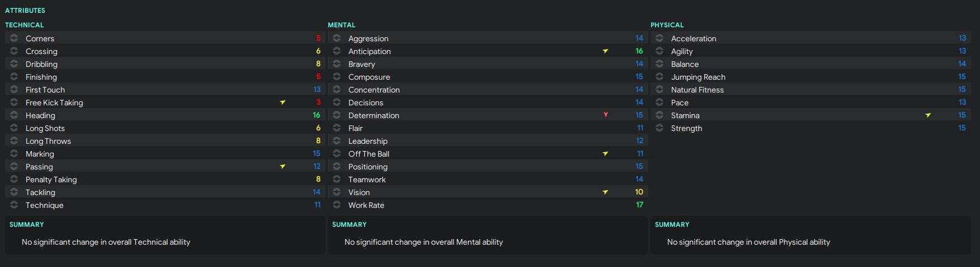Click the circular icon next to Heading
This screenshot has width=980, height=267.
click(x=14, y=115)
